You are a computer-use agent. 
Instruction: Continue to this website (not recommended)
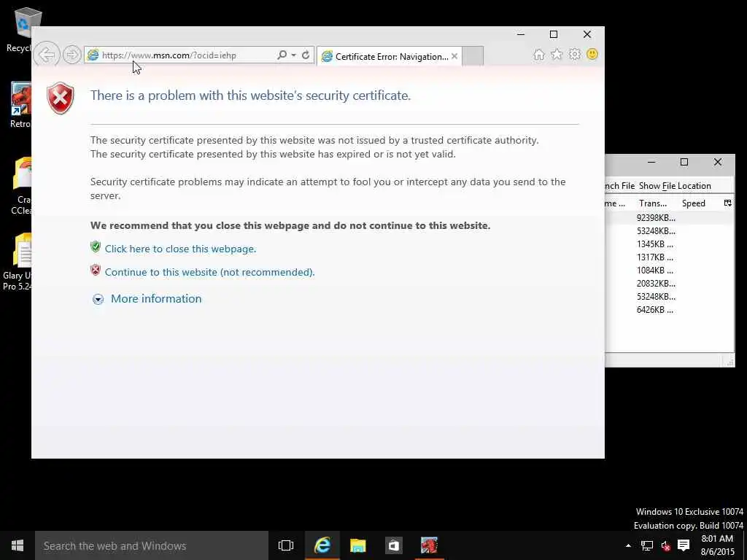click(209, 273)
